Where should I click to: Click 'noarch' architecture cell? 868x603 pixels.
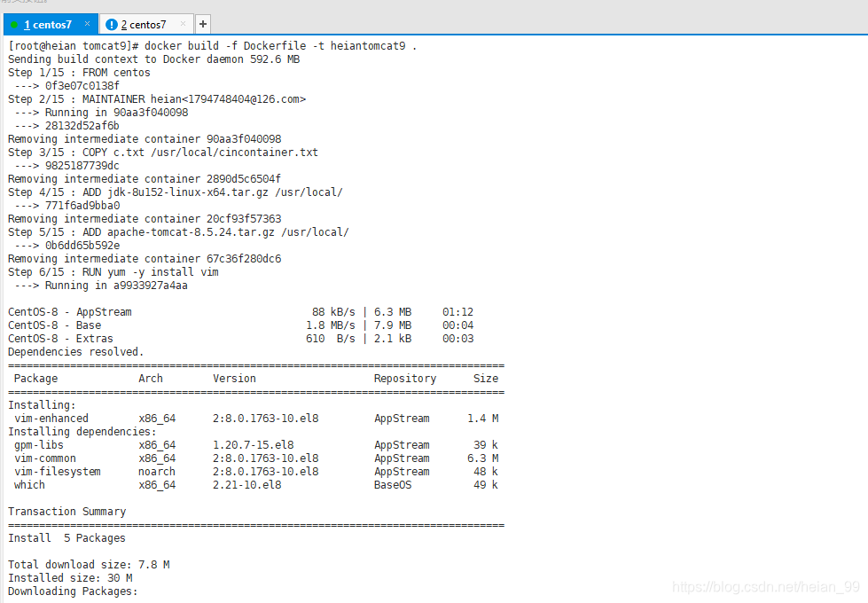tap(157, 471)
